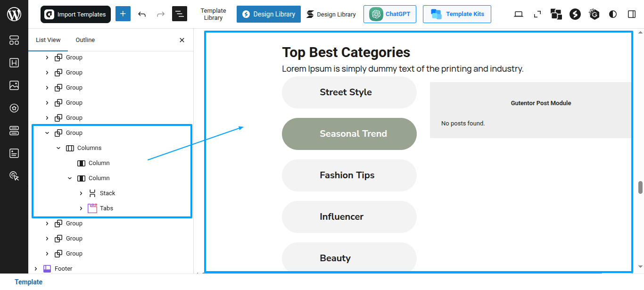This screenshot has width=644, height=290.
Task: Click the editor vertical scrollbar thumb
Action: pyautogui.click(x=640, y=187)
